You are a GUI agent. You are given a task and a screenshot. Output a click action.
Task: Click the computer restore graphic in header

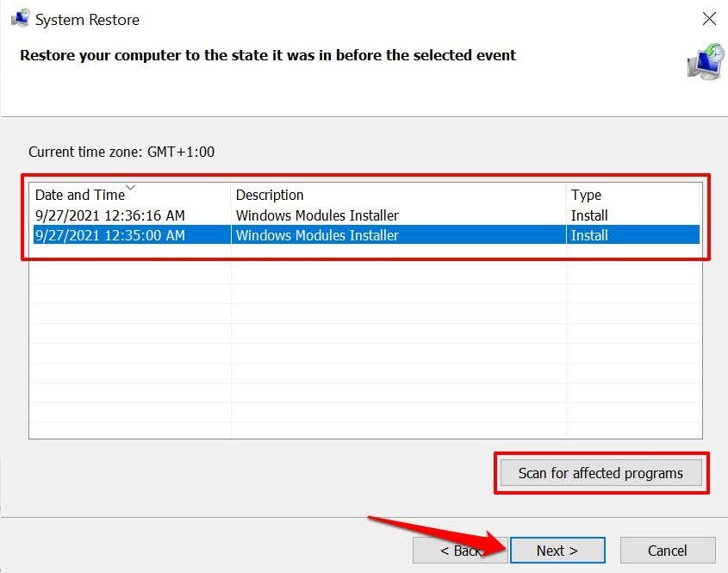pyautogui.click(x=705, y=62)
